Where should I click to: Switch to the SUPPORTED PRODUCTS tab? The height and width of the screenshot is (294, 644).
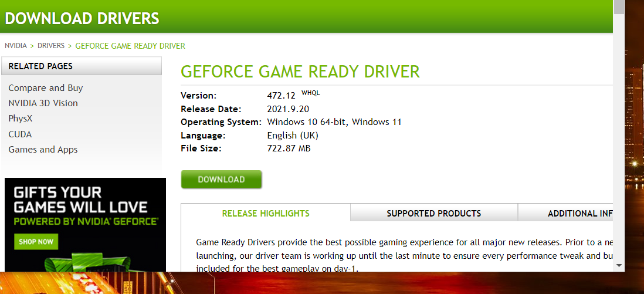point(434,213)
